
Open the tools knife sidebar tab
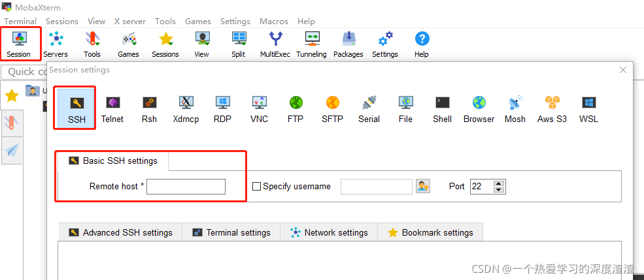tap(12, 123)
